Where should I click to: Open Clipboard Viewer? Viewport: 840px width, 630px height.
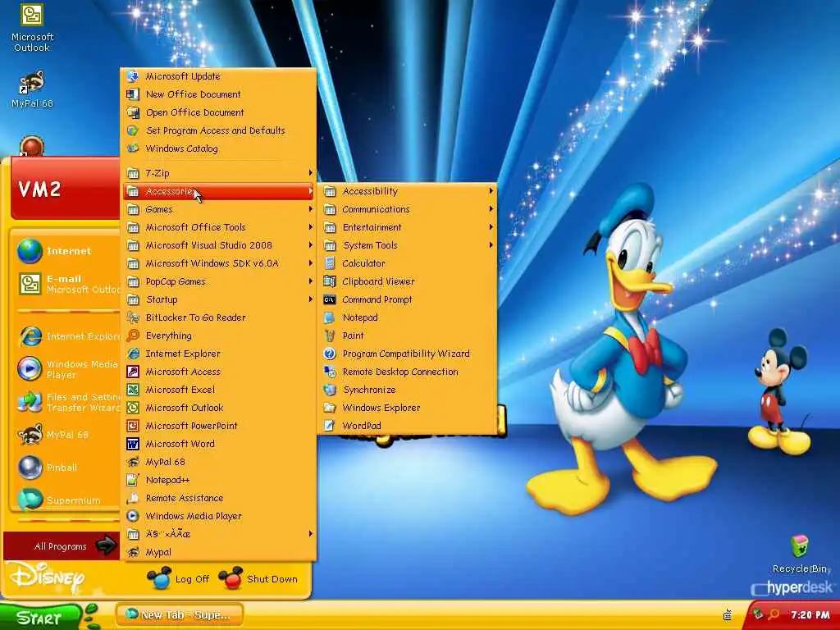[408, 281]
